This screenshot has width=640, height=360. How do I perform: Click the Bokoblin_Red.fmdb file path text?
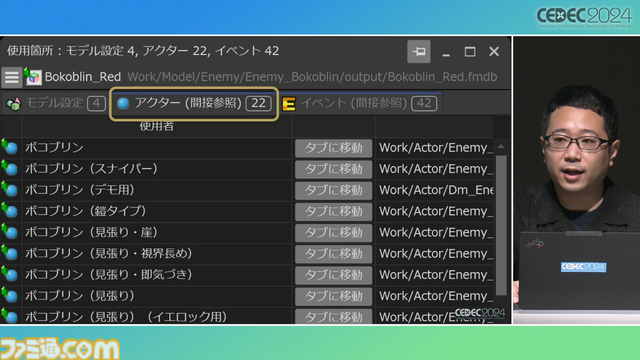312,77
